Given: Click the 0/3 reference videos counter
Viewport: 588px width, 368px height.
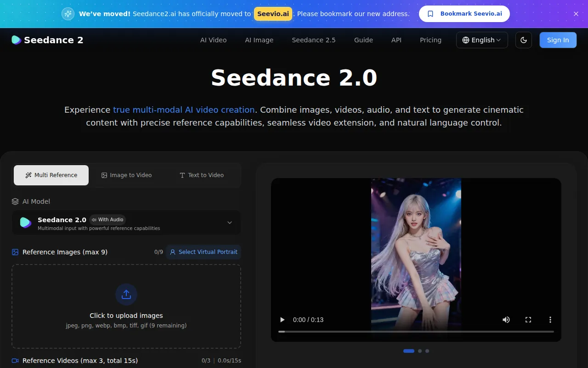Looking at the screenshot, I should (x=206, y=361).
